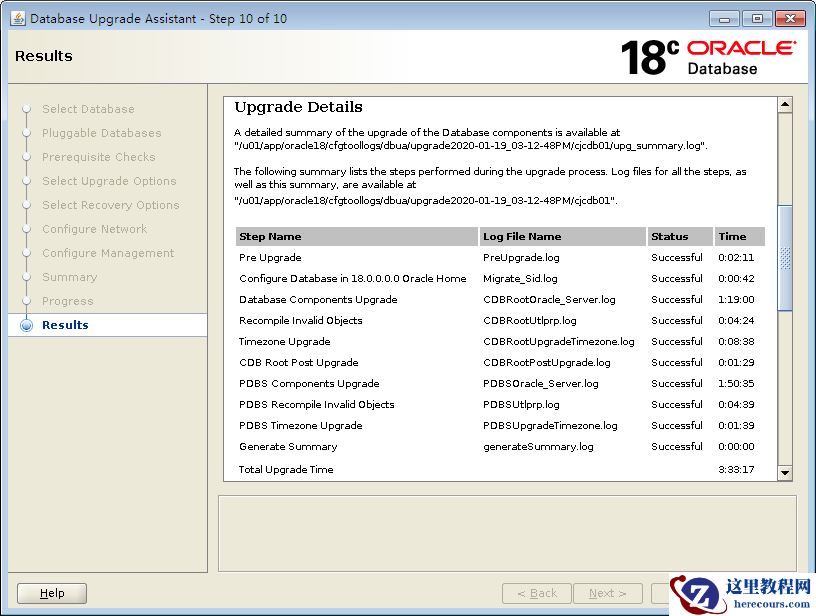Select the Prerequisite Checks step
Screen dimensions: 816x616
pos(99,158)
